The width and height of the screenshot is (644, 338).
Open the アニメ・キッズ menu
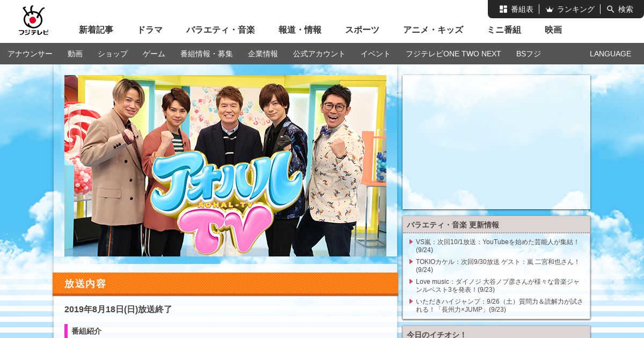433,30
